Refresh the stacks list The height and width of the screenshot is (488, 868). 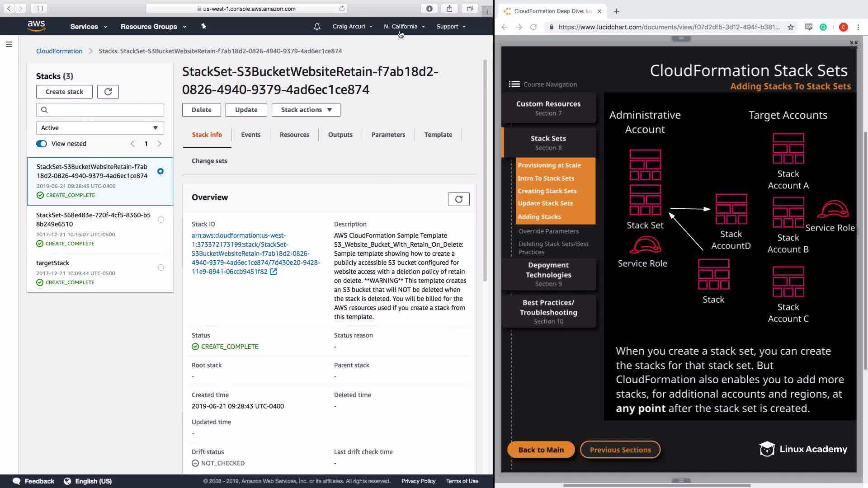108,92
